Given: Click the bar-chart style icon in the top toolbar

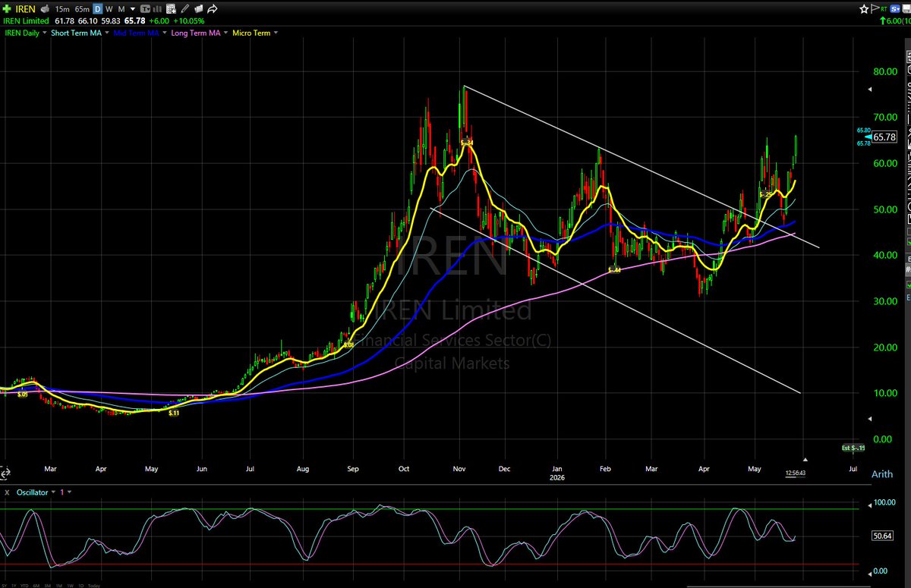Looking at the screenshot, I should tap(159, 9).
